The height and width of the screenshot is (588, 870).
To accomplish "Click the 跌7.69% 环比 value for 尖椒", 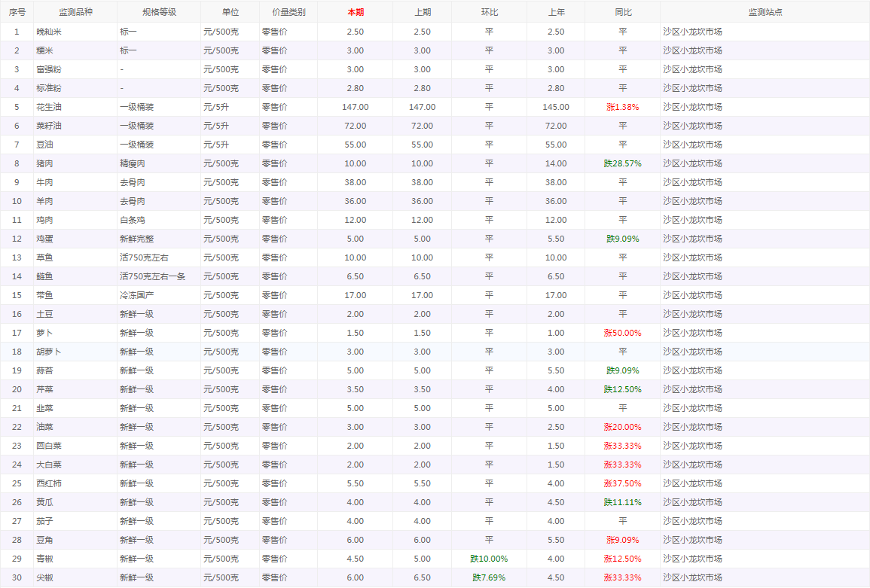I will (x=489, y=577).
